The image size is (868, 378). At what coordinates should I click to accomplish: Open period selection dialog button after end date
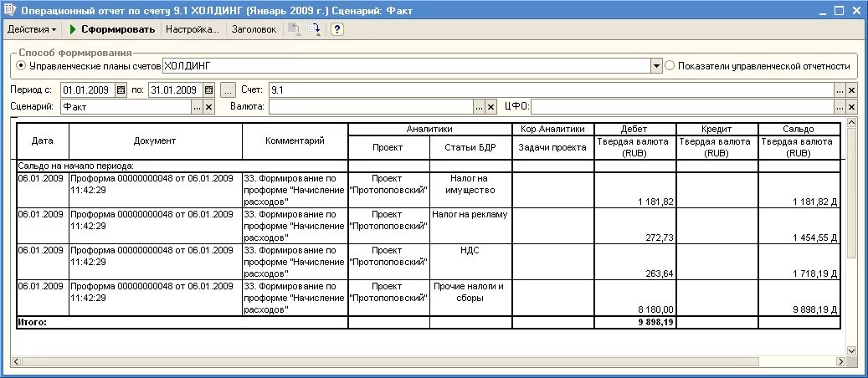[228, 89]
